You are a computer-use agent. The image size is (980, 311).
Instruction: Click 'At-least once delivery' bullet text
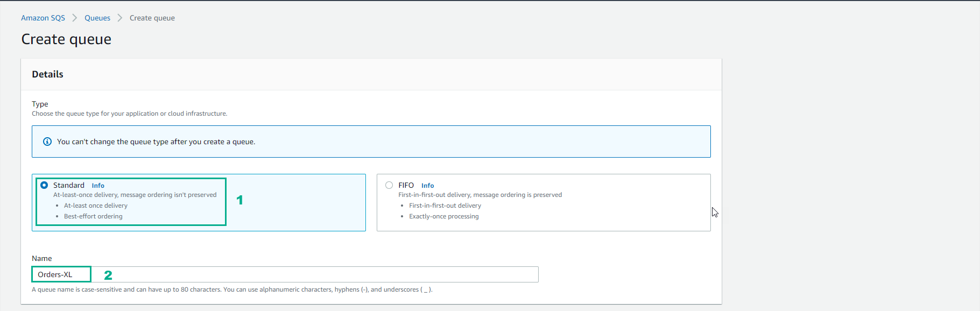pyautogui.click(x=96, y=206)
